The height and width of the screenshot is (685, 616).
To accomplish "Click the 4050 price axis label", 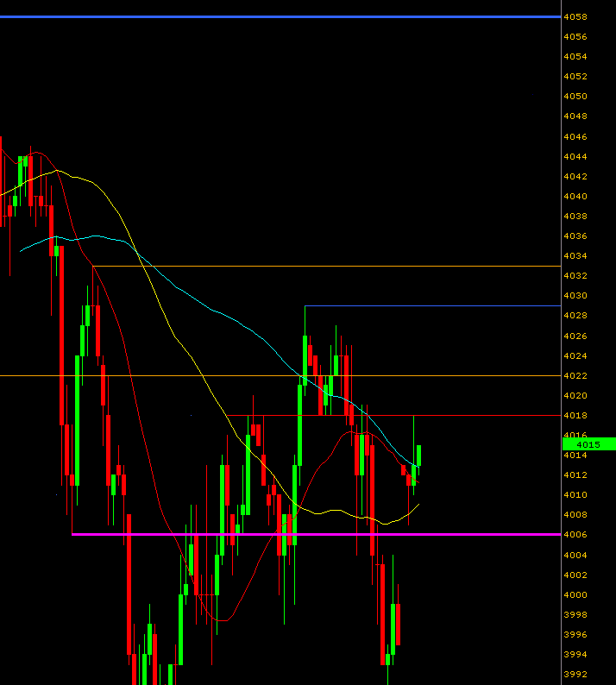I will tap(575, 96).
